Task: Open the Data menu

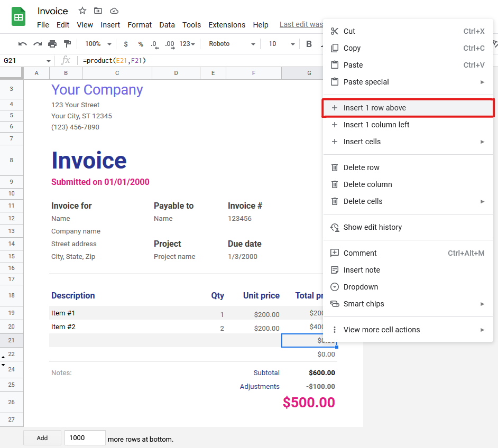Action: (x=167, y=25)
